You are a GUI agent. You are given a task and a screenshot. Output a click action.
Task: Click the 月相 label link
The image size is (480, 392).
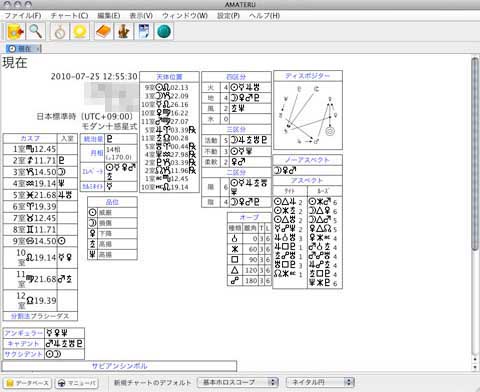[97, 153]
